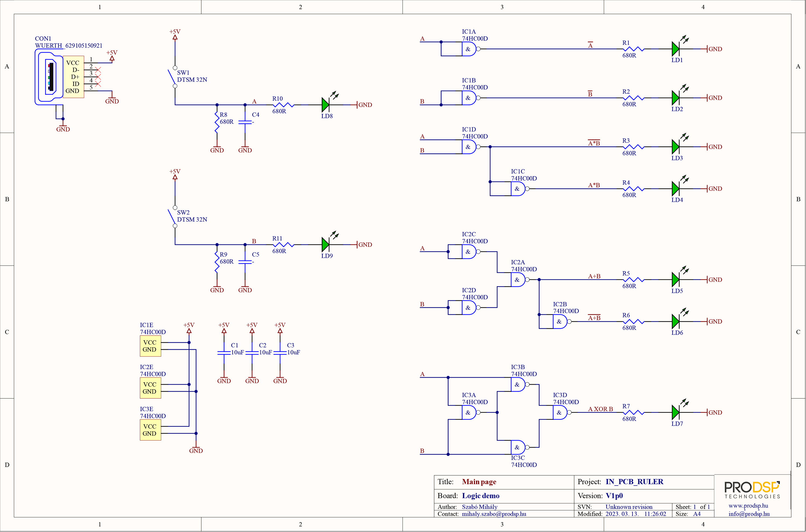Click the mihaly.szabo@prodsp.hu contact address

[x=494, y=514]
